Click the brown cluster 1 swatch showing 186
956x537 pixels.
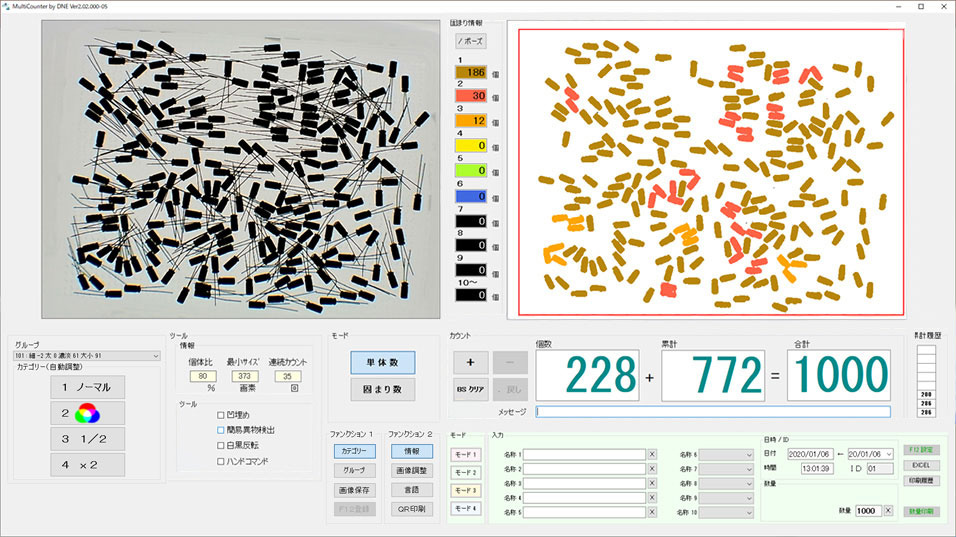(x=471, y=72)
